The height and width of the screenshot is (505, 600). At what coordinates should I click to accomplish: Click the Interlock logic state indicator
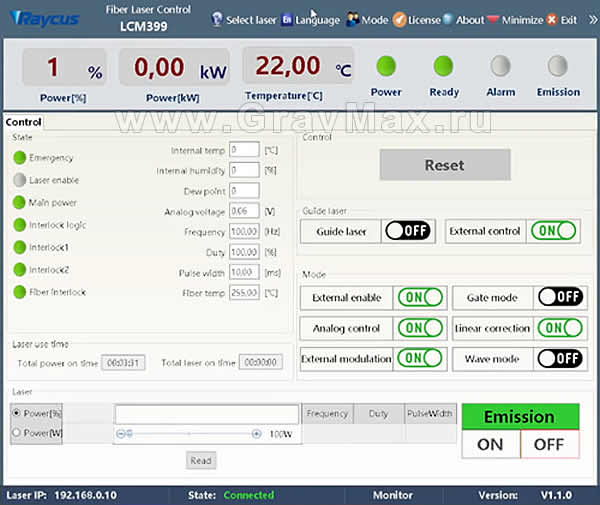(x=20, y=225)
